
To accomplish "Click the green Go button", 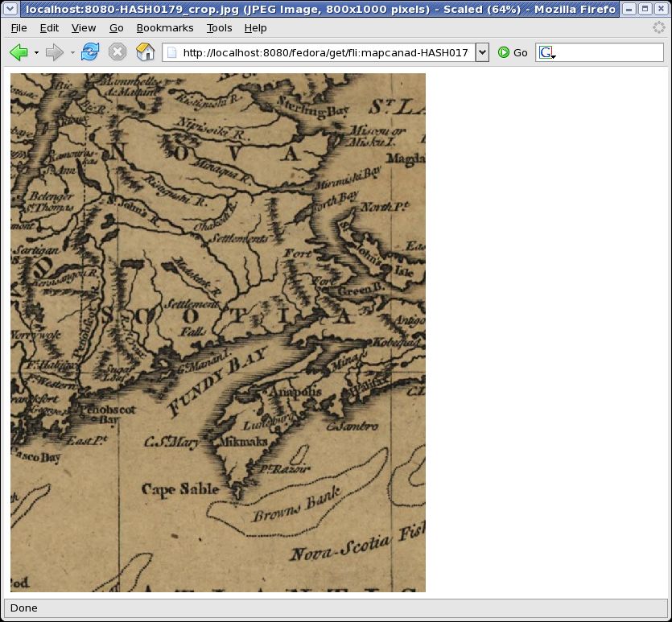I will coord(513,52).
